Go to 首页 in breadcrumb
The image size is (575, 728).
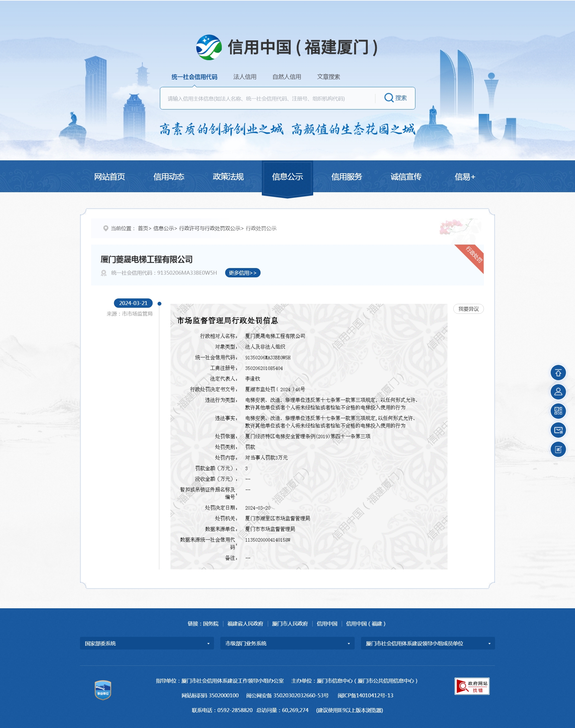(143, 228)
